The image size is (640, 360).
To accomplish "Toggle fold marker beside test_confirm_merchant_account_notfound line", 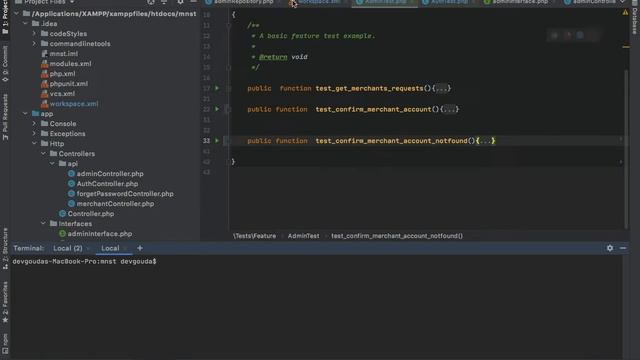I will (228, 140).
